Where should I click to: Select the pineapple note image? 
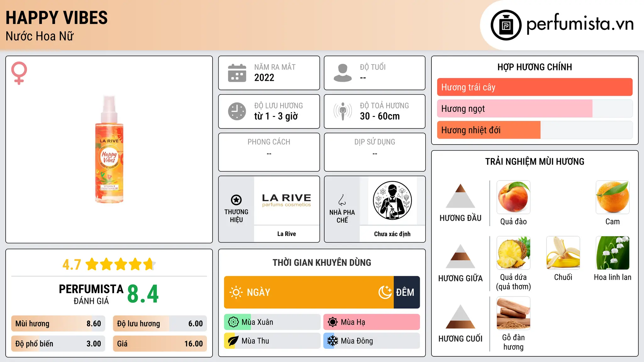pyautogui.click(x=514, y=253)
